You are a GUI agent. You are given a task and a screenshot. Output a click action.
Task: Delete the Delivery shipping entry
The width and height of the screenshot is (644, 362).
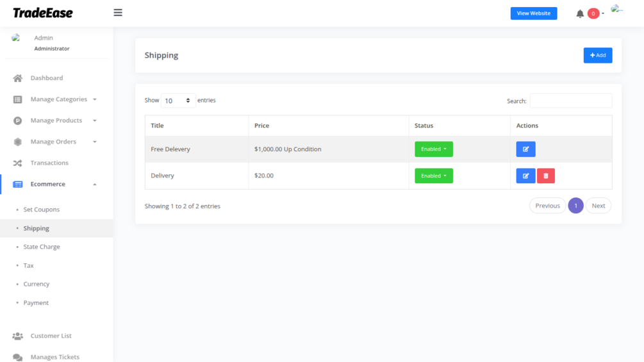546,176
